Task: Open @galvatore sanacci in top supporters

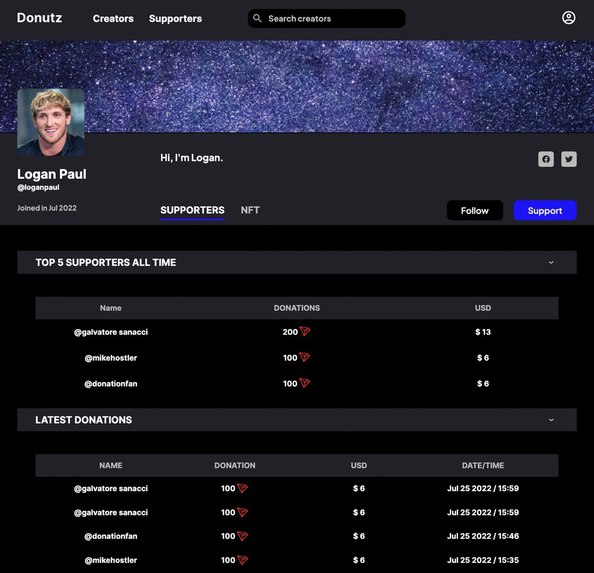Action: point(111,332)
